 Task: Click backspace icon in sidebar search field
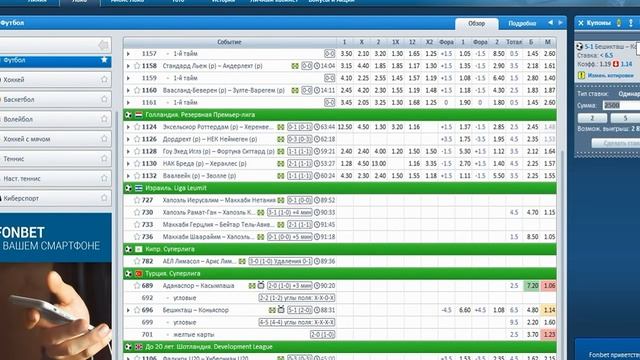(104, 45)
